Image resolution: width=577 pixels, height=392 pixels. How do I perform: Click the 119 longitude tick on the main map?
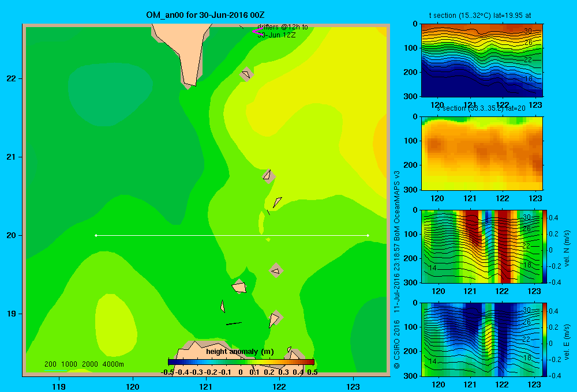[x=59, y=386]
